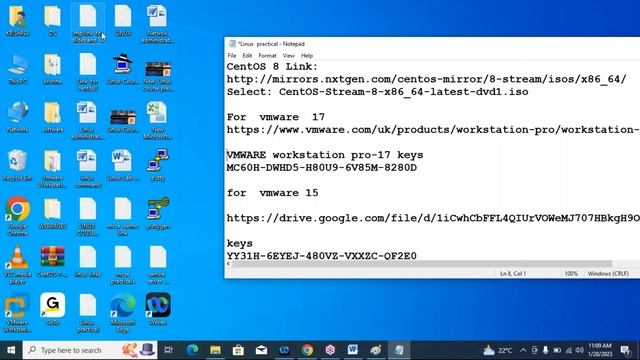Screen dimensions: 640x360
Task: Select the New Microsoft Excel file icon
Action: pos(158,120)
